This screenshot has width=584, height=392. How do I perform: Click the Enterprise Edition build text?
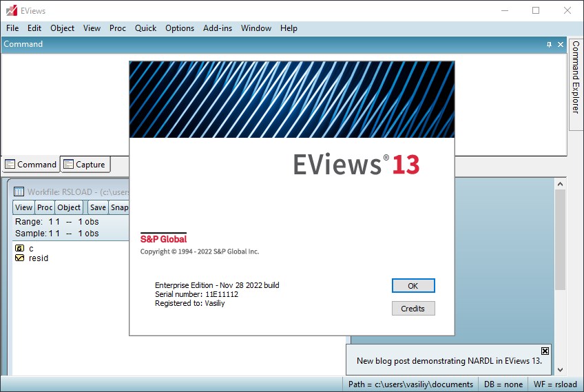(x=217, y=285)
